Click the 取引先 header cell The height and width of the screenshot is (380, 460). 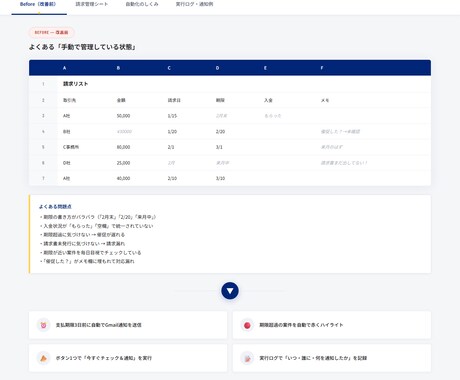(69, 100)
